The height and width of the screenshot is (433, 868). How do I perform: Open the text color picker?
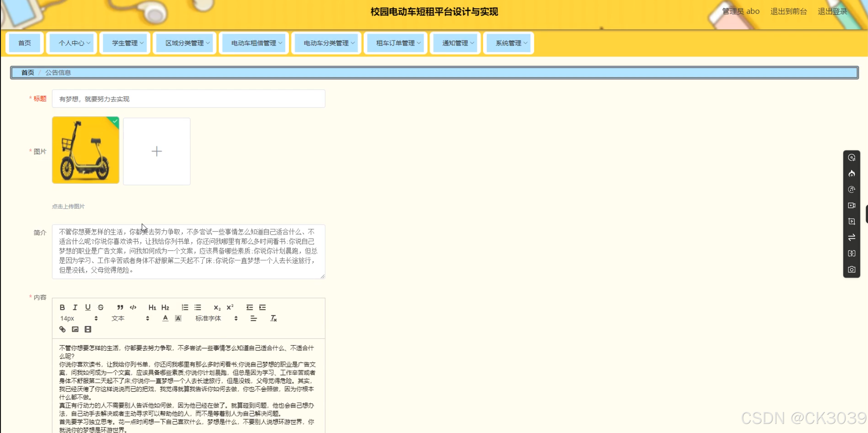[165, 318]
